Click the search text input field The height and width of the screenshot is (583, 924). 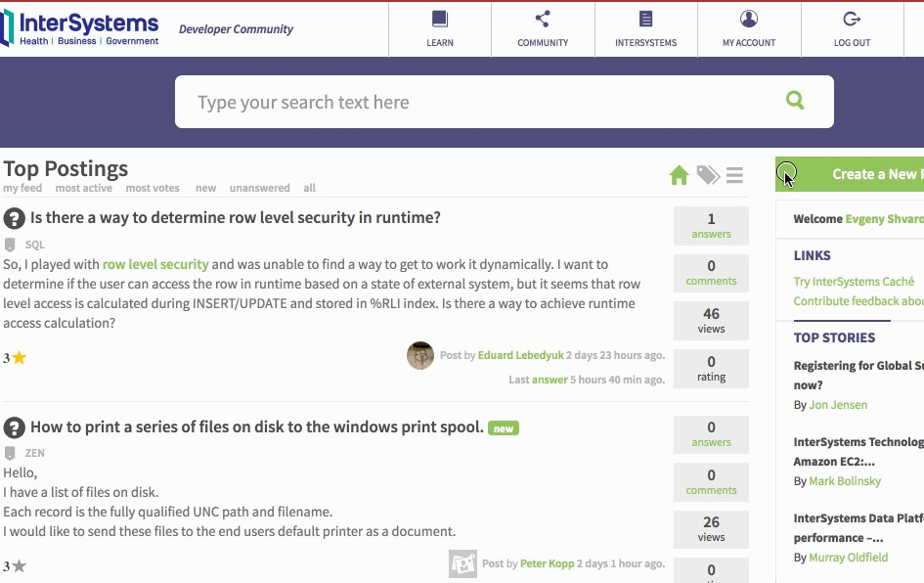(469, 102)
